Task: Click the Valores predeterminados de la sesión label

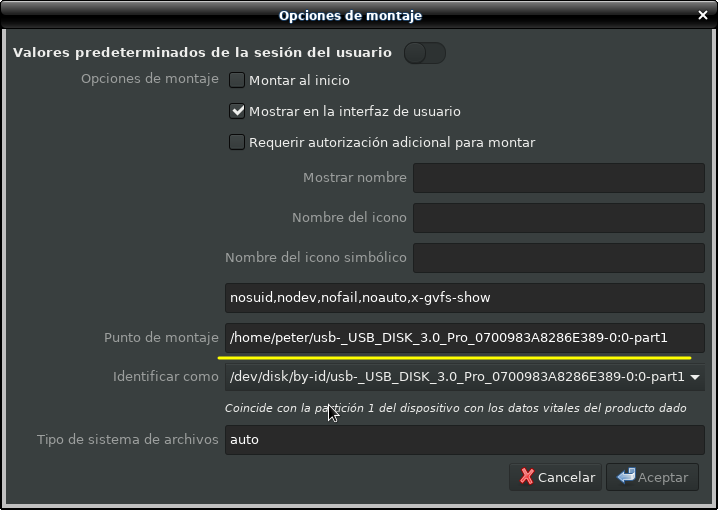Action: (202, 53)
